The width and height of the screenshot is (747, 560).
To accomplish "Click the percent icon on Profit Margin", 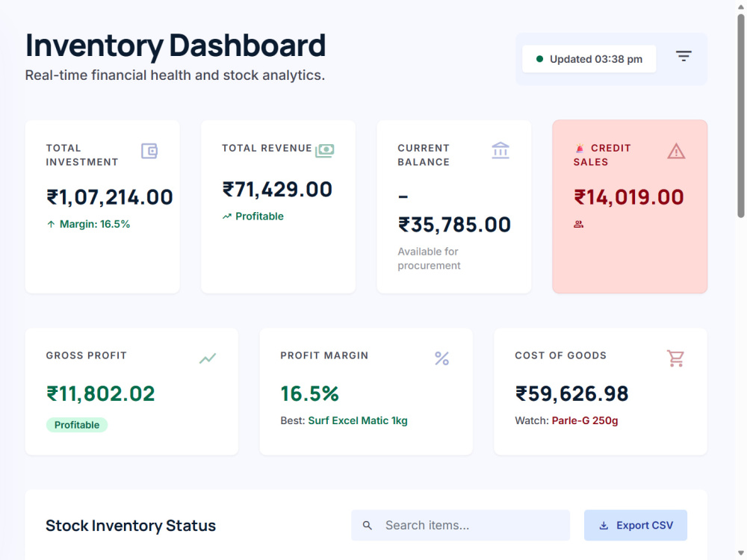I will [x=441, y=358].
